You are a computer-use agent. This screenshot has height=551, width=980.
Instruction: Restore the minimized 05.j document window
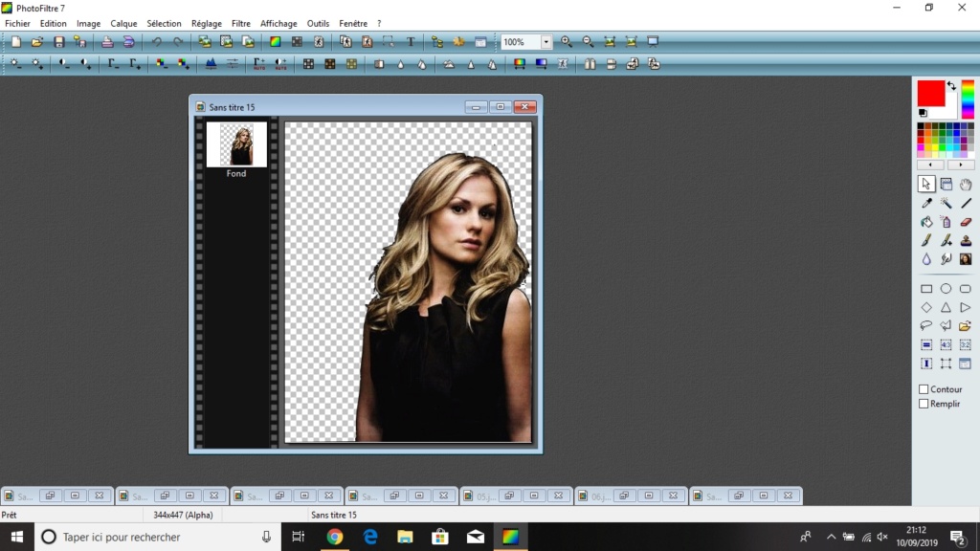tap(509, 496)
